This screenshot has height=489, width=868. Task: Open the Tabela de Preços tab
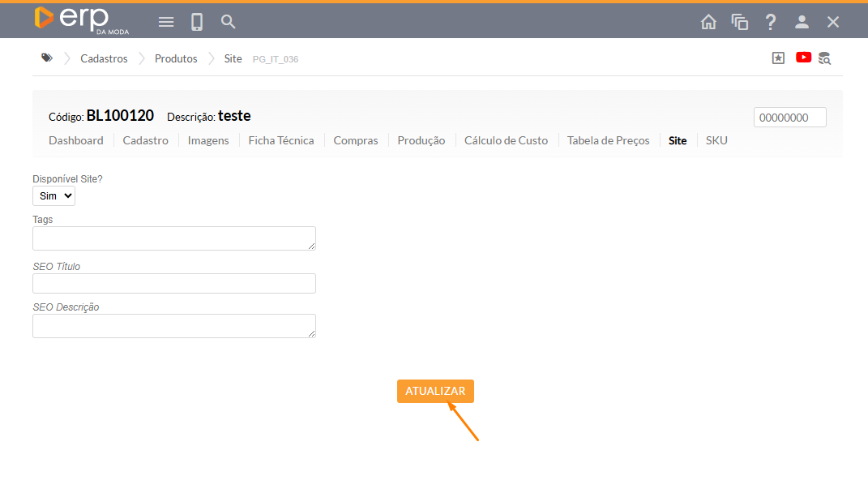(608, 140)
